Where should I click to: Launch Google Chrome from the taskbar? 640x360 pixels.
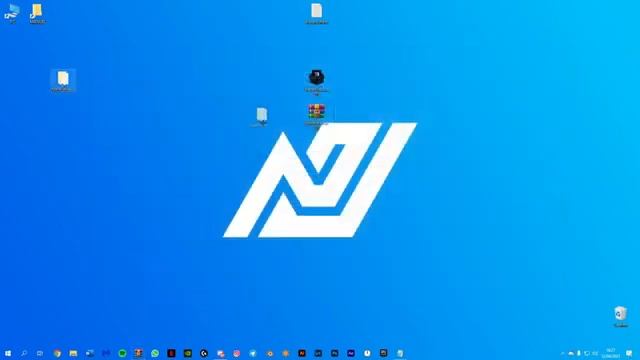pos(57,353)
